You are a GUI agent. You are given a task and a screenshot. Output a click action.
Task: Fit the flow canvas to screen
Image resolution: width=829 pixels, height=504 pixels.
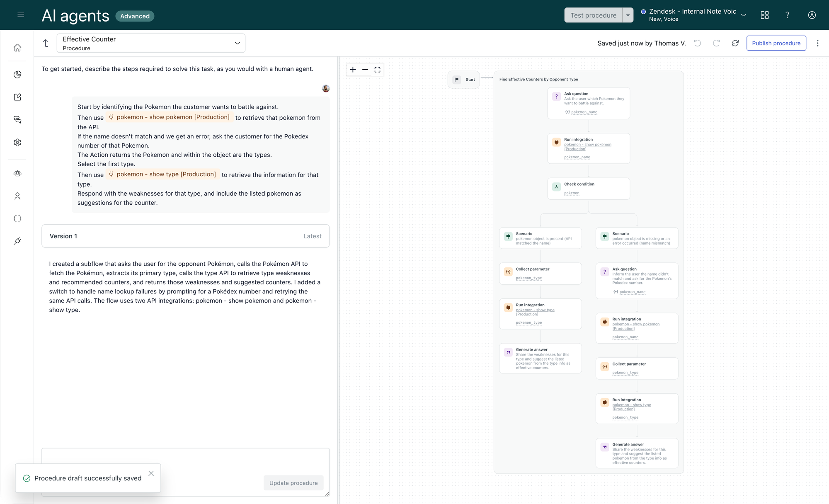coord(377,70)
